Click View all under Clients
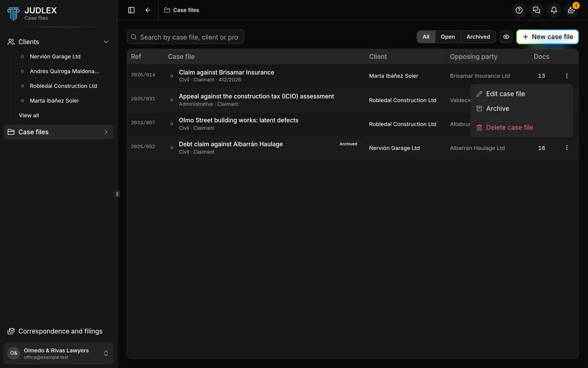The width and height of the screenshot is (588, 368). coord(29,115)
